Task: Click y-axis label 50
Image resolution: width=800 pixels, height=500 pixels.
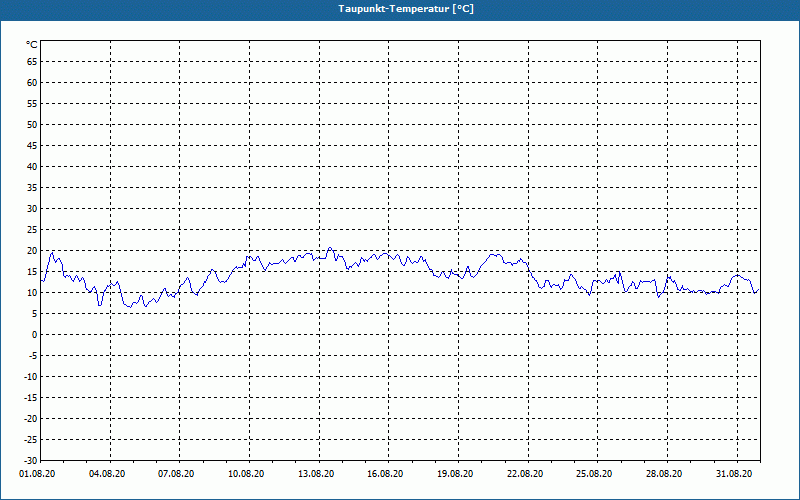Action: pos(32,124)
